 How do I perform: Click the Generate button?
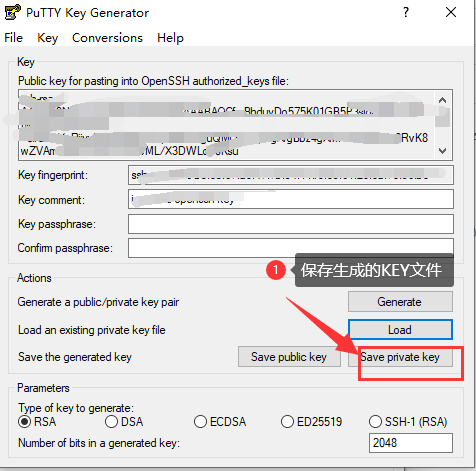tap(400, 302)
